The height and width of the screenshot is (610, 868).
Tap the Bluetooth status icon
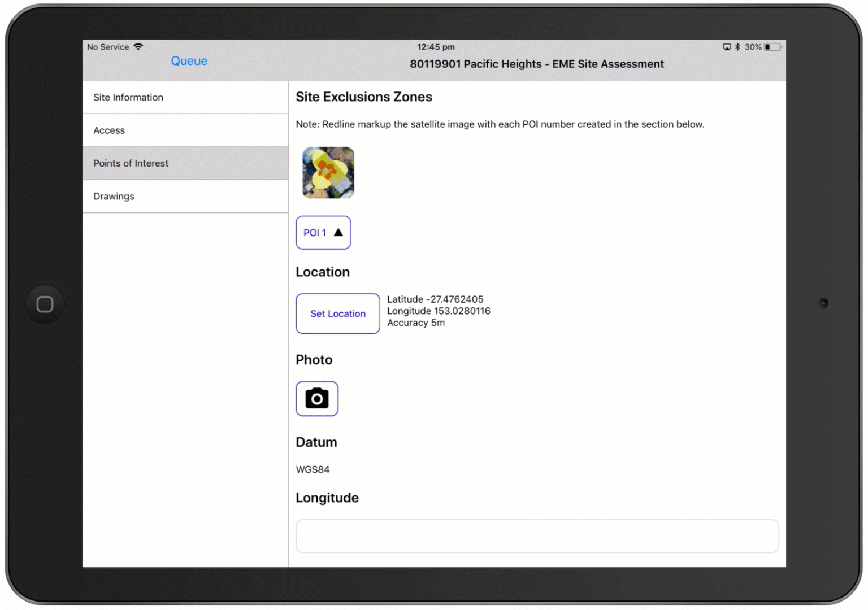[x=737, y=47]
